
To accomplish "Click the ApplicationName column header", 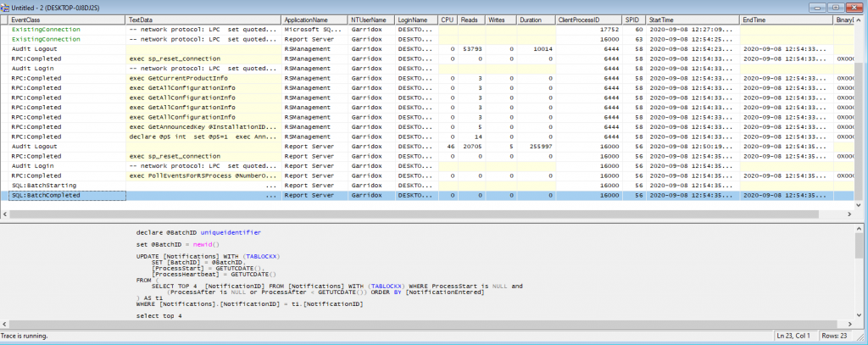I will tap(315, 20).
